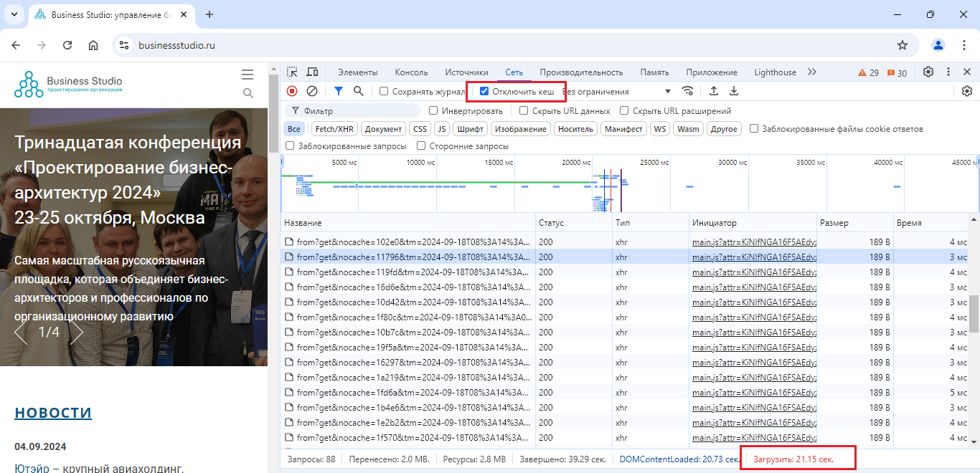
Task: Open the Lighthouse tab
Action: 775,72
